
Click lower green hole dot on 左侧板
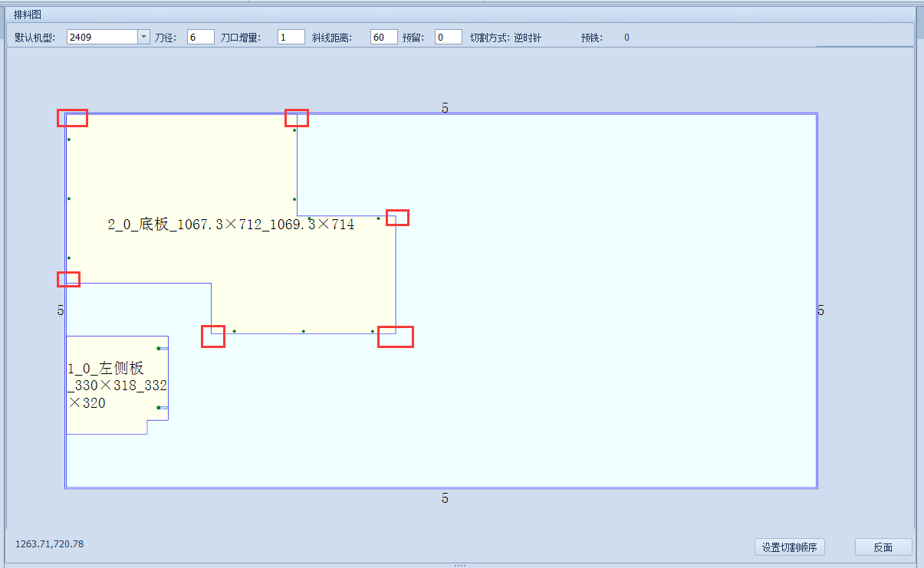(x=159, y=408)
